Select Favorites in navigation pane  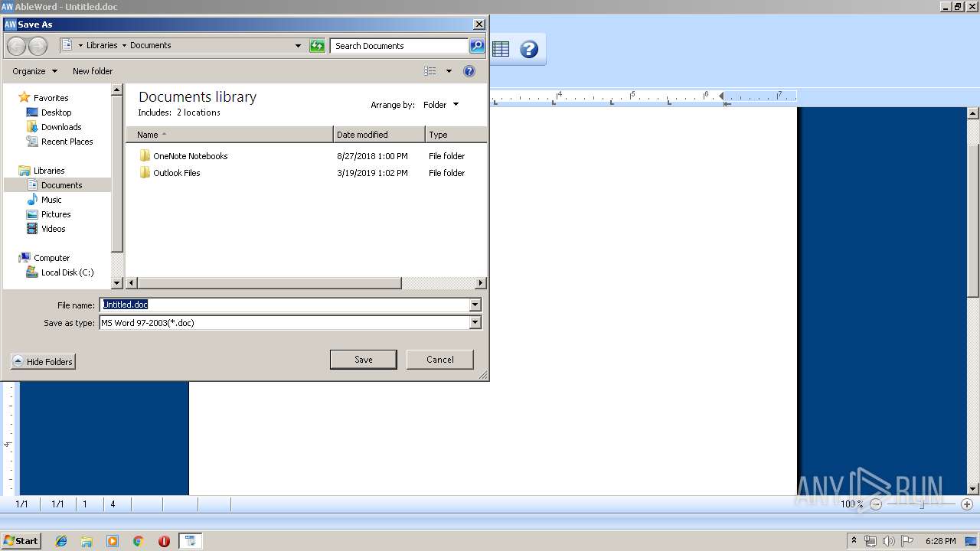(x=43, y=98)
